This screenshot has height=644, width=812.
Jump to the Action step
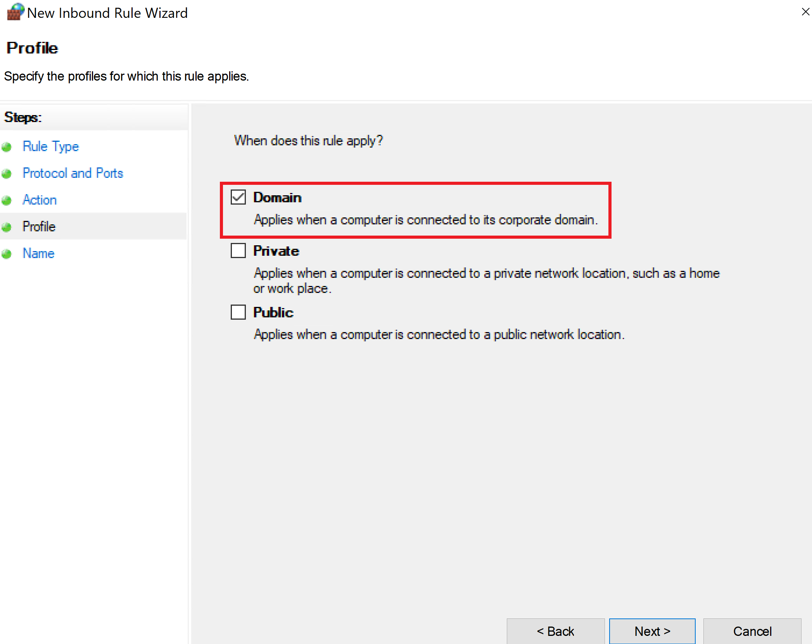[x=40, y=200]
